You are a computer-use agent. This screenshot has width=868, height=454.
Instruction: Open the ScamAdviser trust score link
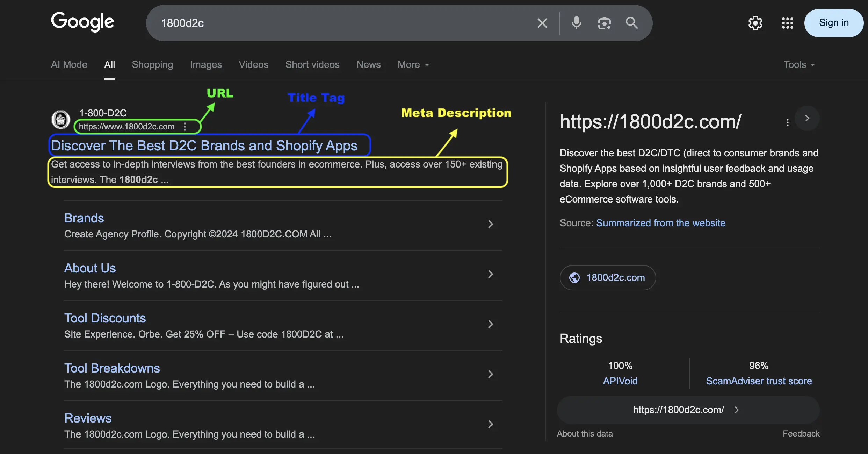(x=759, y=381)
